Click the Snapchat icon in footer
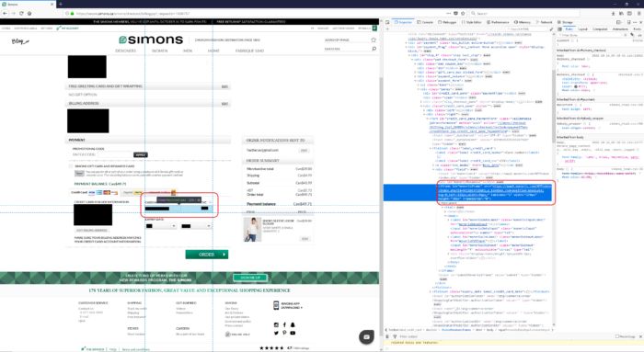Screen dimensions: 644x352 [293, 325]
